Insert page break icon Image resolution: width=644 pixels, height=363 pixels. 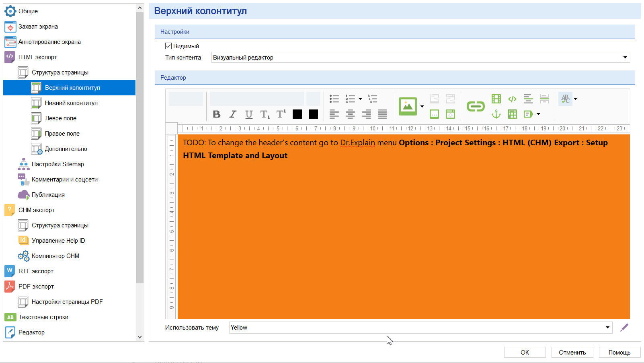tap(544, 99)
